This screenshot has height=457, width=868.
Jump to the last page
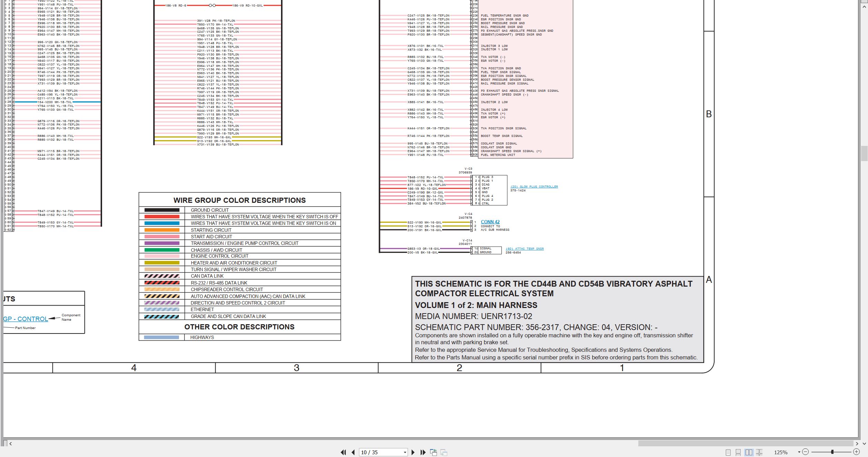[x=423, y=452]
